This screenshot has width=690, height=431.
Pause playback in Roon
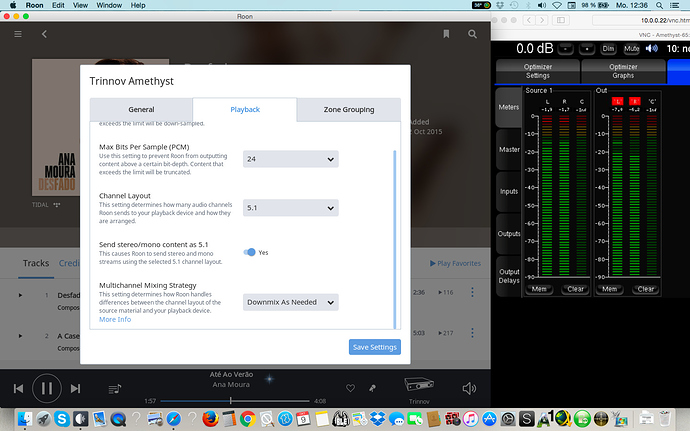[47, 388]
